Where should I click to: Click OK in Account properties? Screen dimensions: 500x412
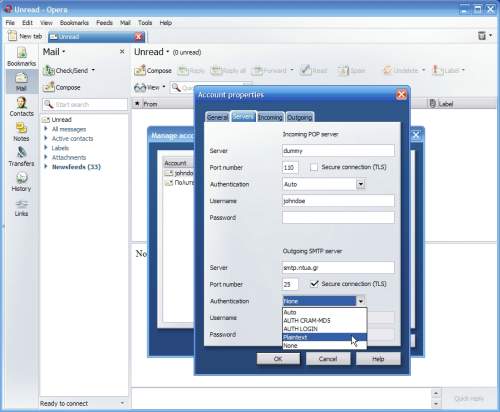pyautogui.click(x=278, y=359)
